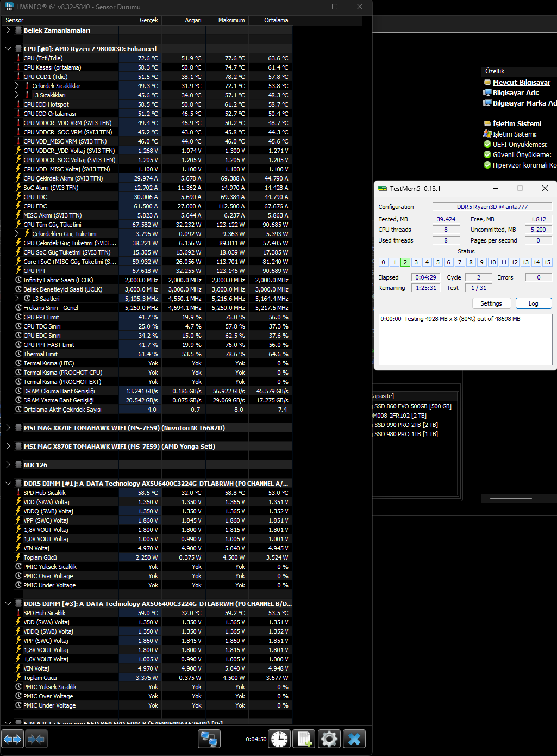Select SSD 990 PRO 2TB in background window
Image resolution: width=557 pixels, height=756 pixels.
click(405, 425)
